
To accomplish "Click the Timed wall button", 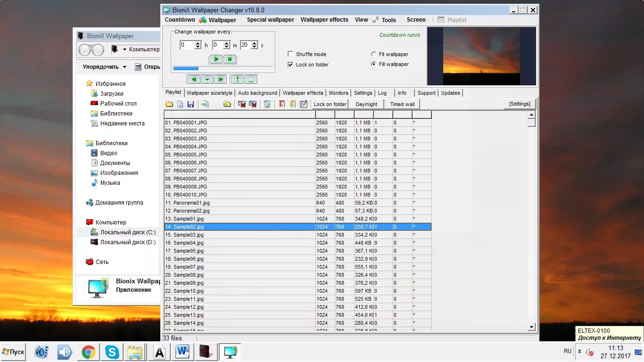I will pyautogui.click(x=402, y=104).
